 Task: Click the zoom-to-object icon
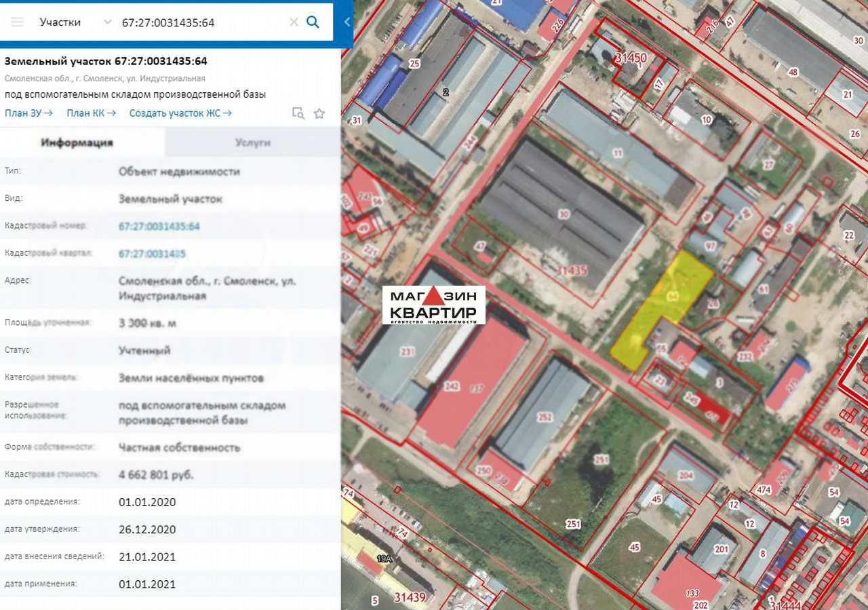tap(298, 113)
